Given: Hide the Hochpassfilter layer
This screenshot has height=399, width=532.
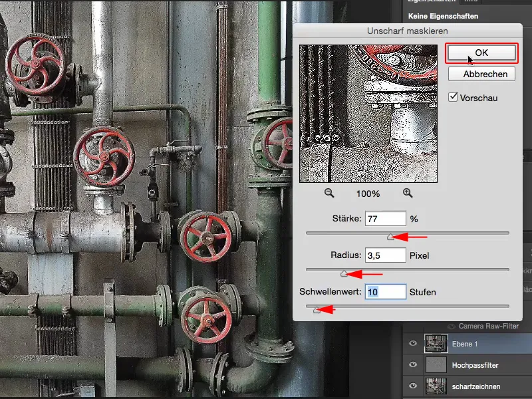Looking at the screenshot, I should point(413,364).
